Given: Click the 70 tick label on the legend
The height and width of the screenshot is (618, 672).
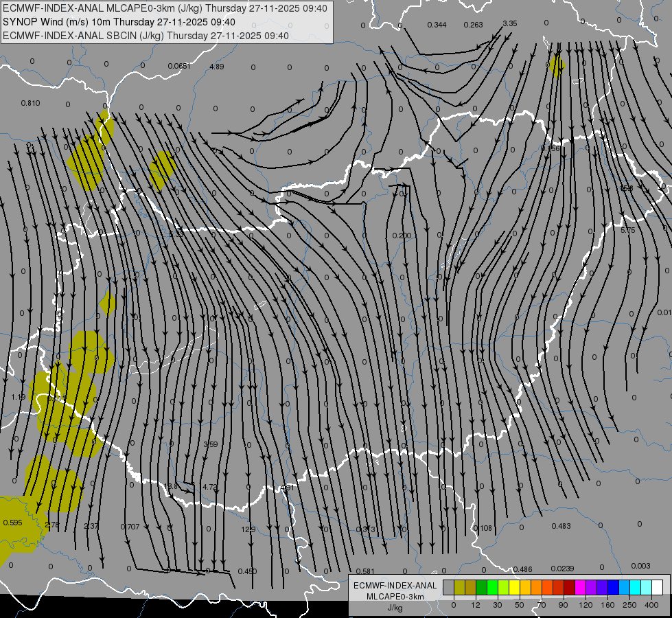Looking at the screenshot, I should tap(542, 605).
